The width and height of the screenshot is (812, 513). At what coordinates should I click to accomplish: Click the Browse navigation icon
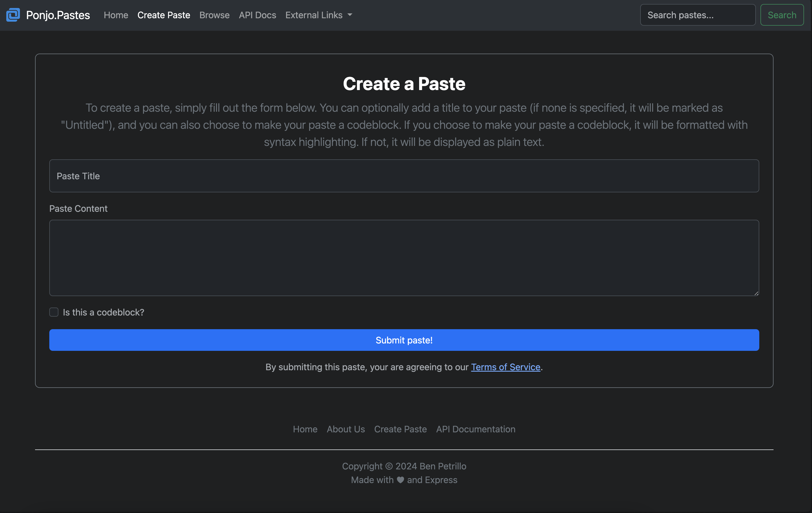(214, 15)
